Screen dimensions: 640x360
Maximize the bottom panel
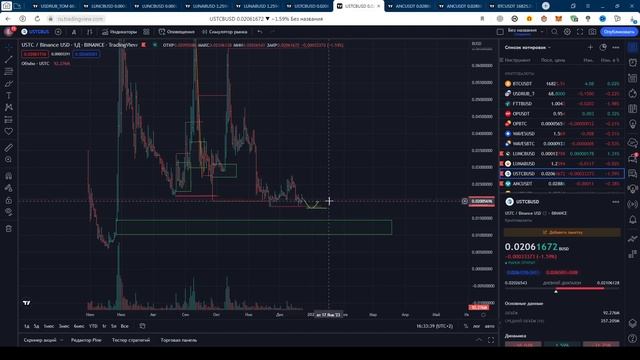coord(491,340)
